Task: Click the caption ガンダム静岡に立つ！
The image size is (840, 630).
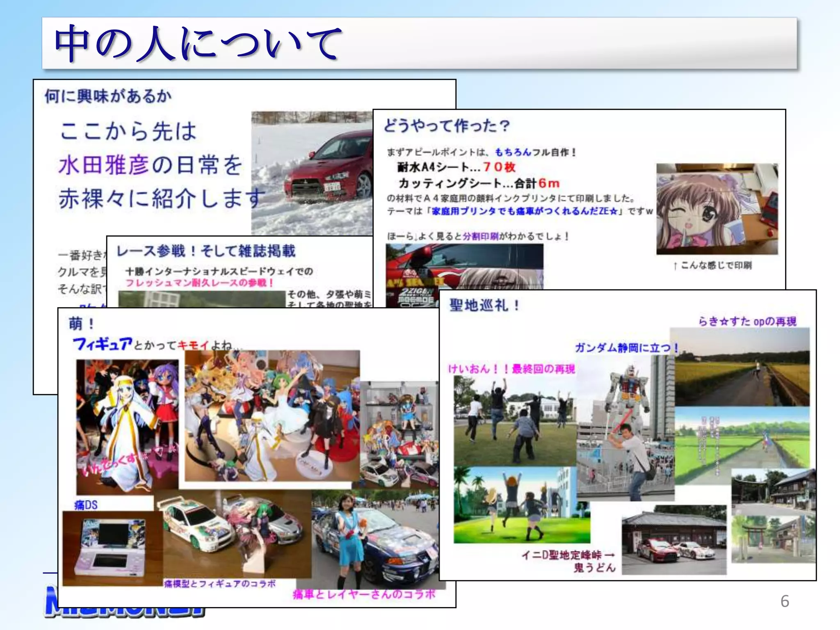Action: tap(626, 348)
